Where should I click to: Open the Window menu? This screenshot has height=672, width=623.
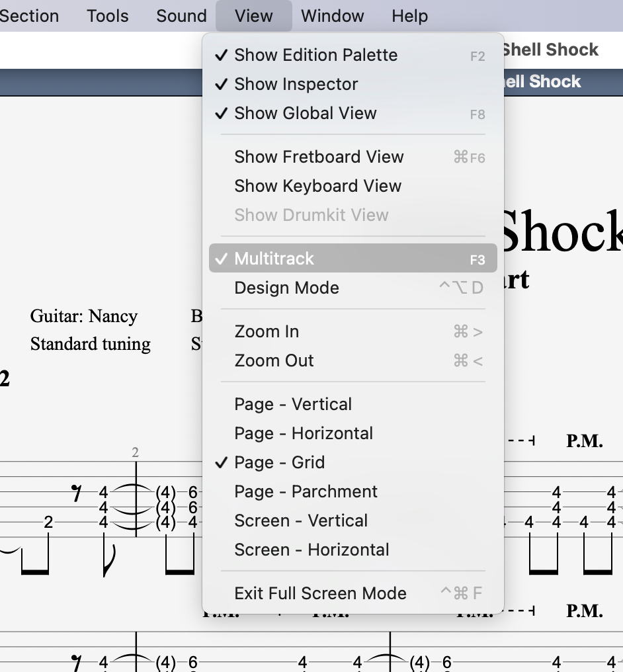(x=333, y=16)
